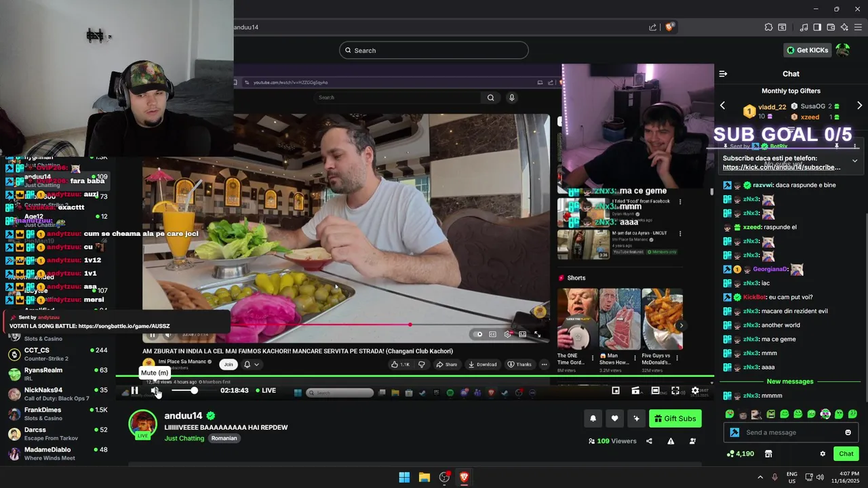Image resolution: width=868 pixels, height=488 pixels.
Task: Toggle picture-in-picture mini player mode
Action: [616, 390]
